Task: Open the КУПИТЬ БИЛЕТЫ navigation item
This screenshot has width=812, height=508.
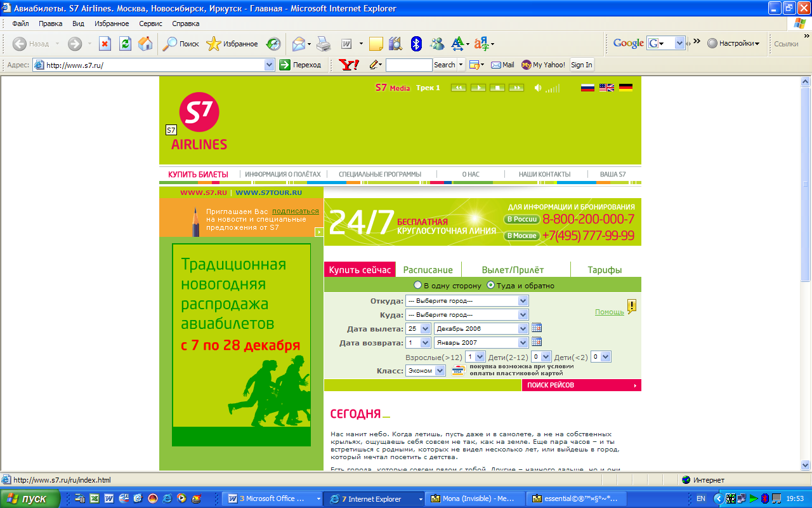Action: pos(198,175)
